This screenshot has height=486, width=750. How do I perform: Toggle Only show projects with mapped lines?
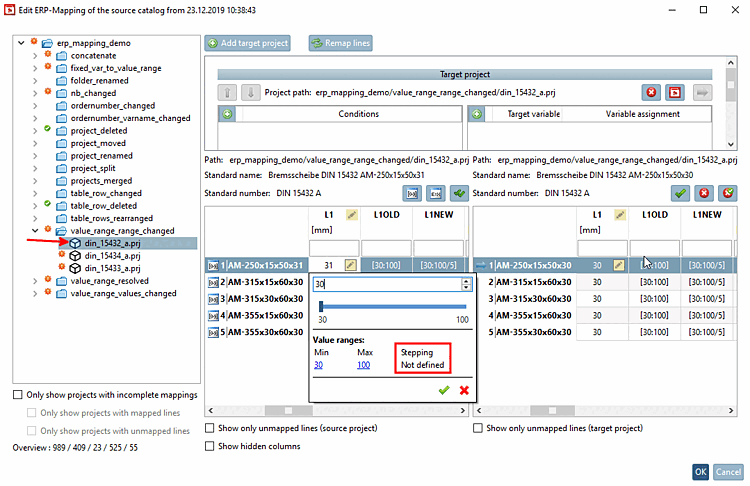32,413
